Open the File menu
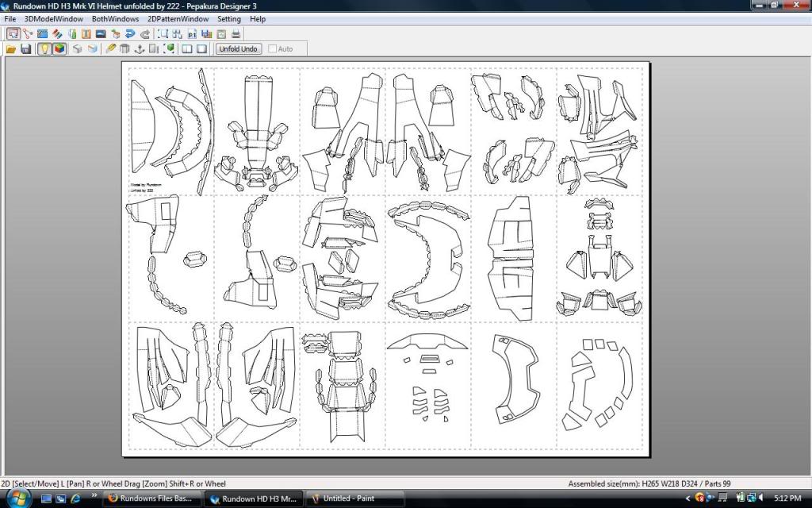812x508 pixels. [10, 19]
